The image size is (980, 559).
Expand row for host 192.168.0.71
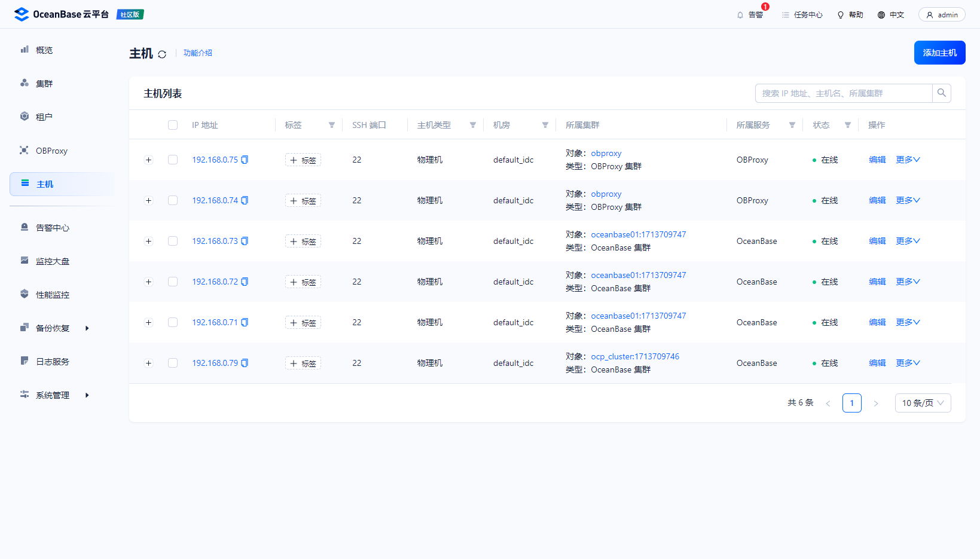[148, 322]
